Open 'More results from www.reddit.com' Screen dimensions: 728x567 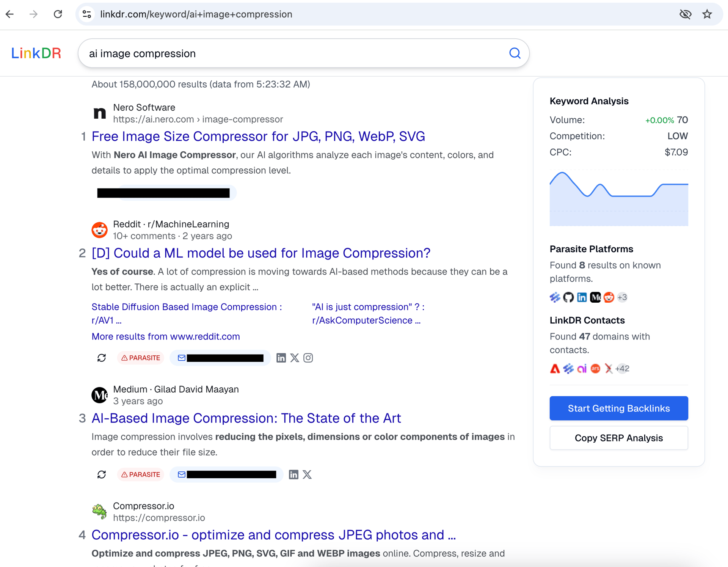166,336
